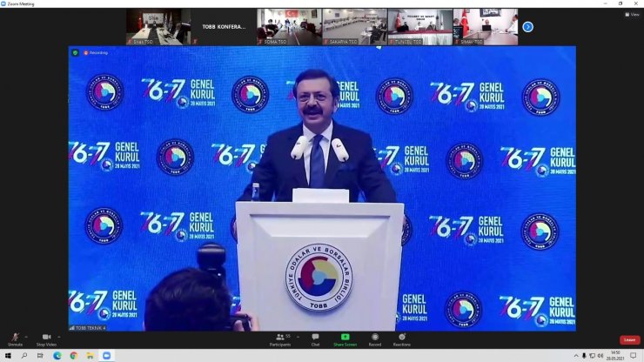Screen dimensions: 644x362
Task: Click TOBB TEKNIK 4 speaker name label
Action: pyautogui.click(x=88, y=328)
